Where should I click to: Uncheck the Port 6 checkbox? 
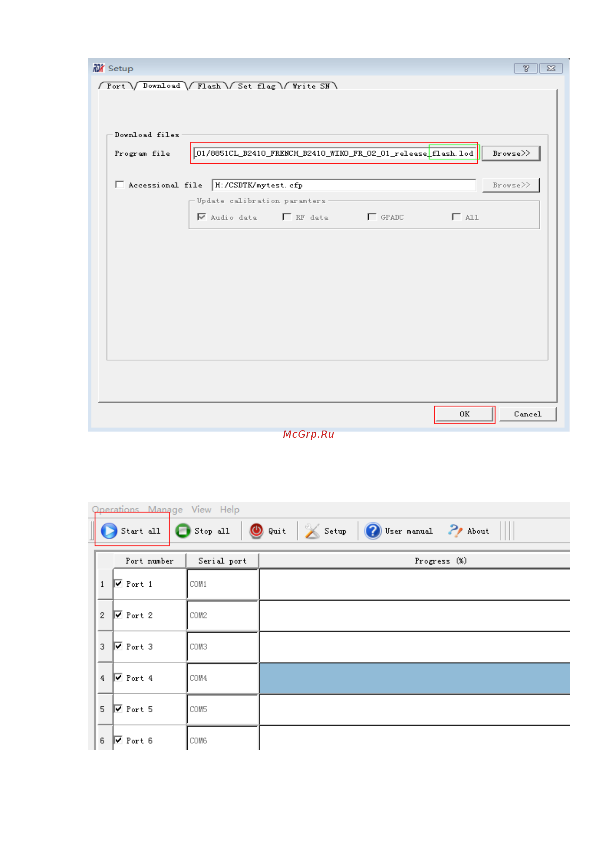(x=118, y=740)
